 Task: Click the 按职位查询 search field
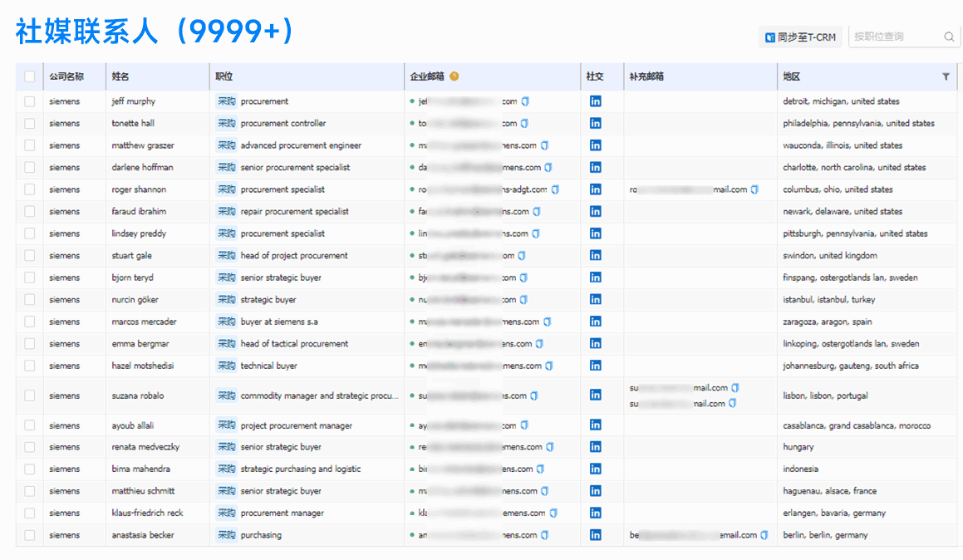click(894, 37)
